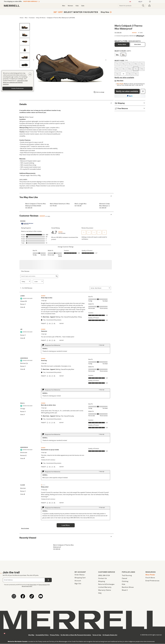Select size 11 option
This screenshot has width=165, height=644.
[136, 69]
